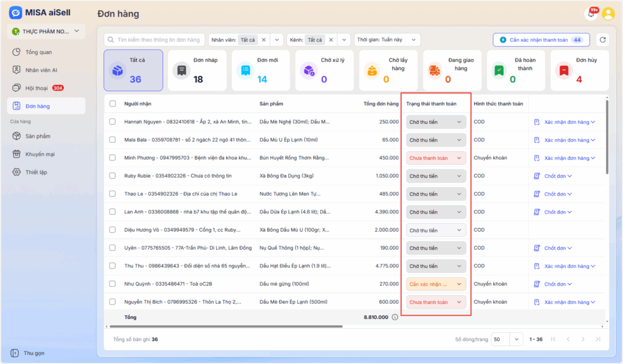Focus the order search input field
This screenshot has height=364, width=623.
pos(158,40)
